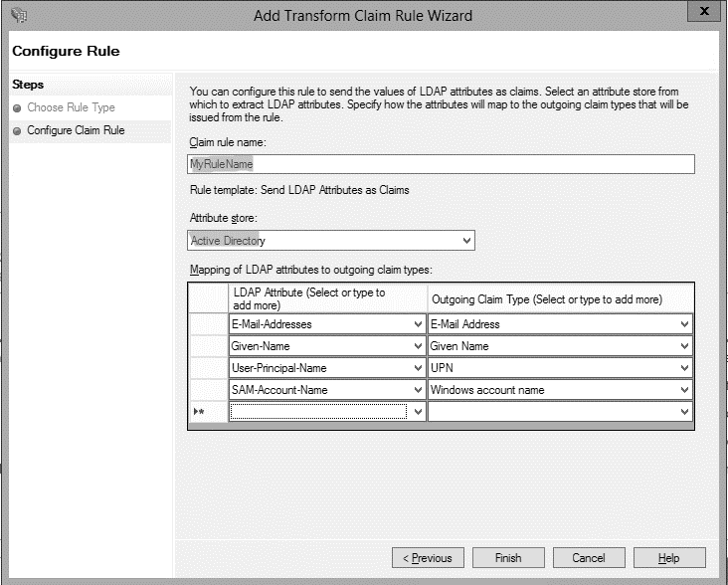The height and width of the screenshot is (585, 728).
Task: Open the Attribute store dropdown
Action: click(466, 241)
